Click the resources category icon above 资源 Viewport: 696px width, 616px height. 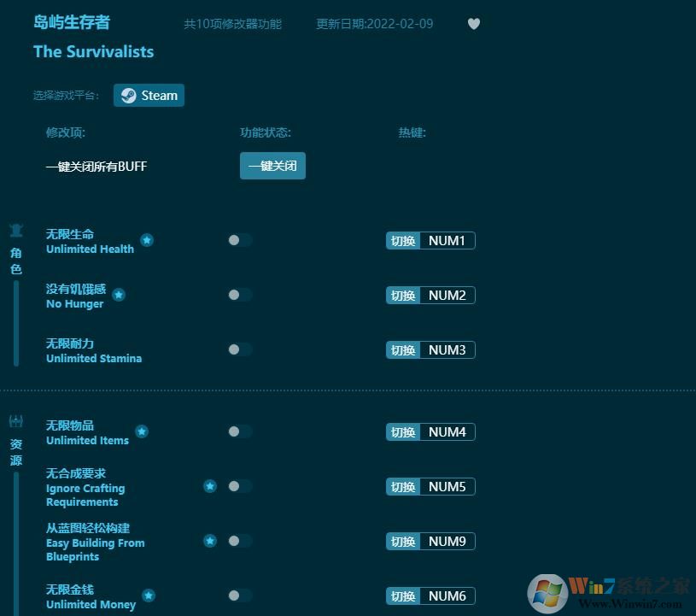click(x=16, y=421)
